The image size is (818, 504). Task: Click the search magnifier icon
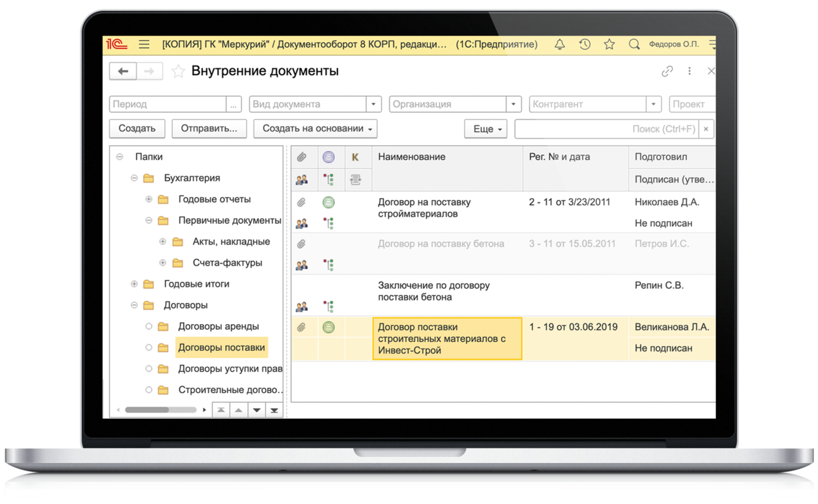click(x=634, y=44)
